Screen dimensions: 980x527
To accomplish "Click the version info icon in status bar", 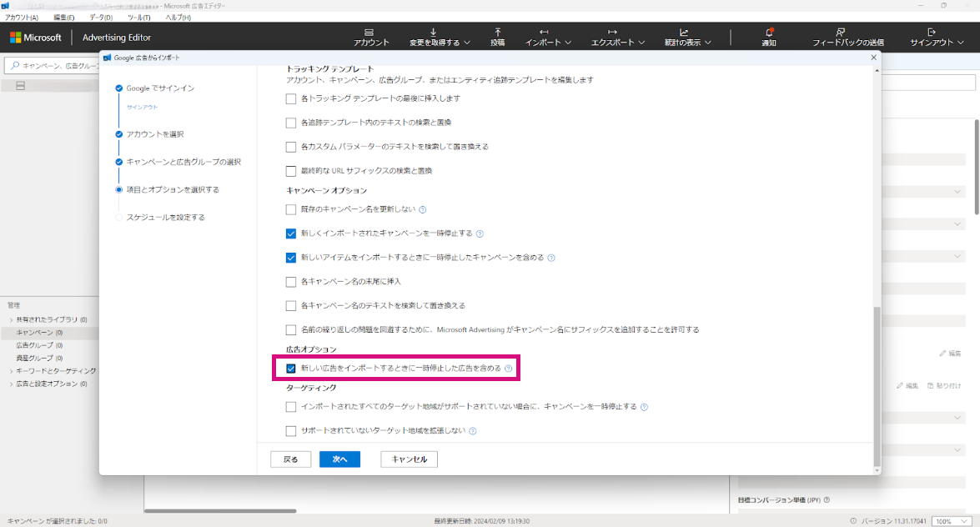I will coord(853,521).
